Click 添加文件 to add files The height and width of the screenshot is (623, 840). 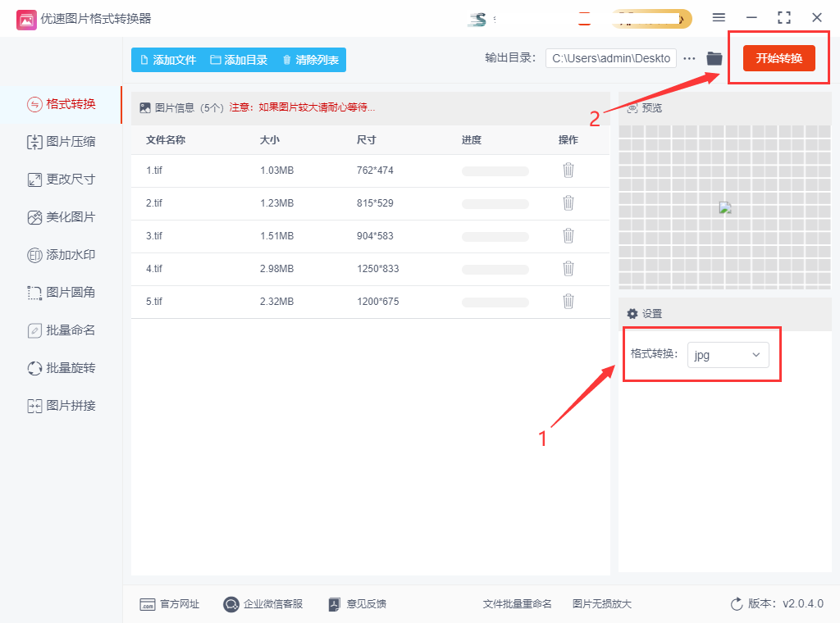point(168,60)
